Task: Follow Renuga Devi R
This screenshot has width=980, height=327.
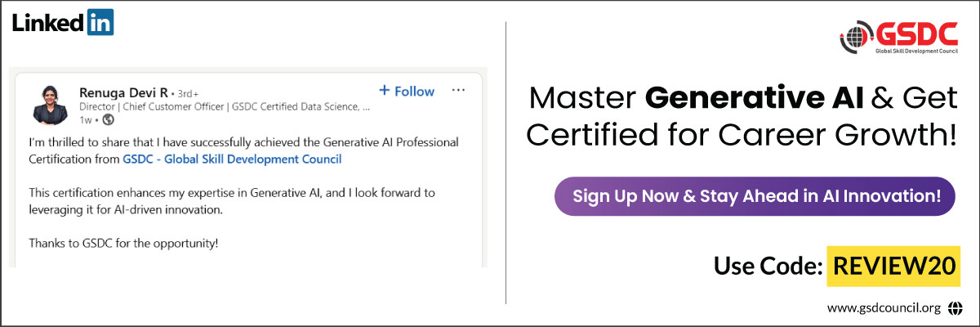Action: click(407, 92)
